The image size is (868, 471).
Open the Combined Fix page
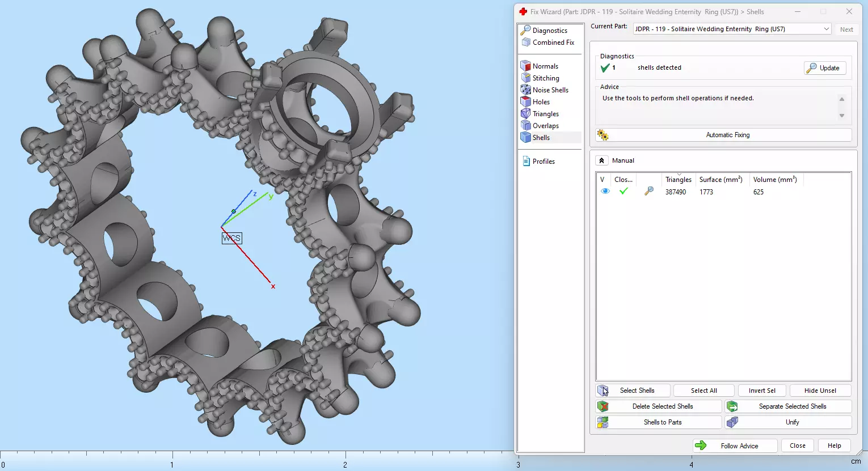[553, 43]
